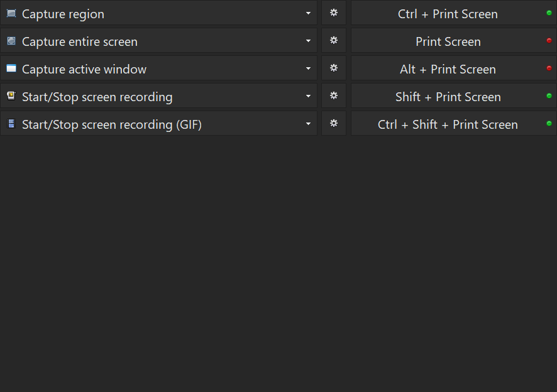Image resolution: width=557 pixels, height=392 pixels.
Task: Open gear settings for Capture entire screen
Action: tap(334, 41)
